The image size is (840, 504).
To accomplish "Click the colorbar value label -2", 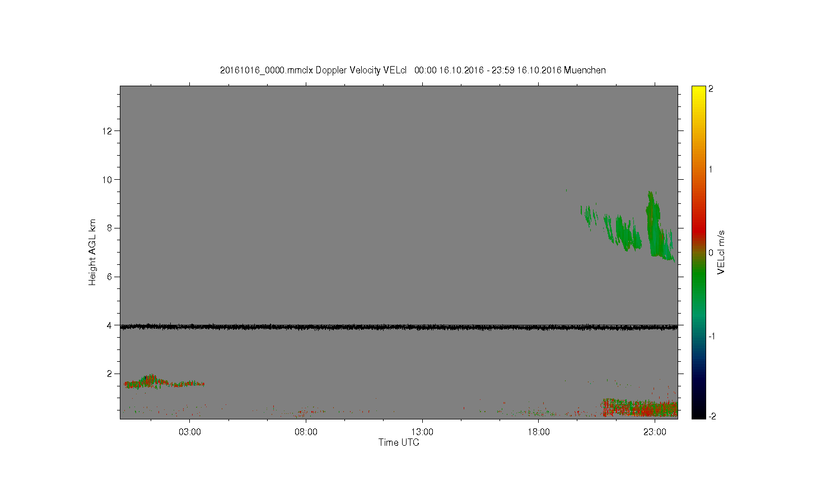I will pyautogui.click(x=712, y=416).
